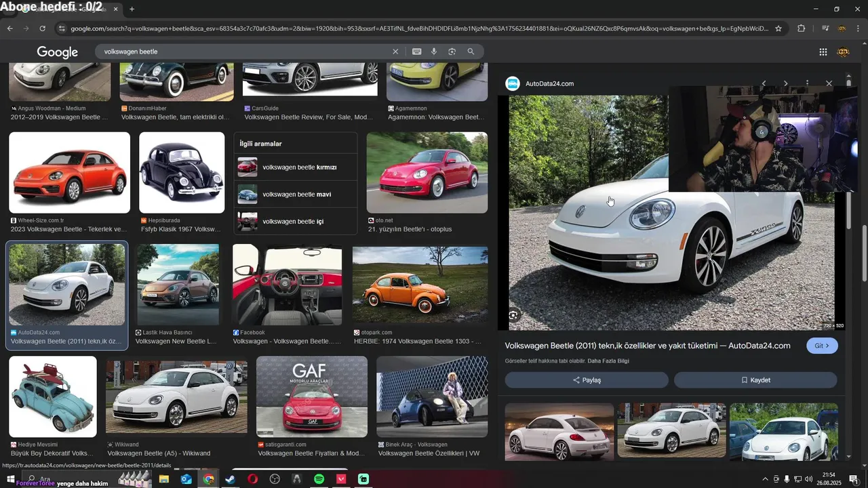Close the current Chrome tab
Screen dimensions: 868x488
pyautogui.click(x=115, y=9)
